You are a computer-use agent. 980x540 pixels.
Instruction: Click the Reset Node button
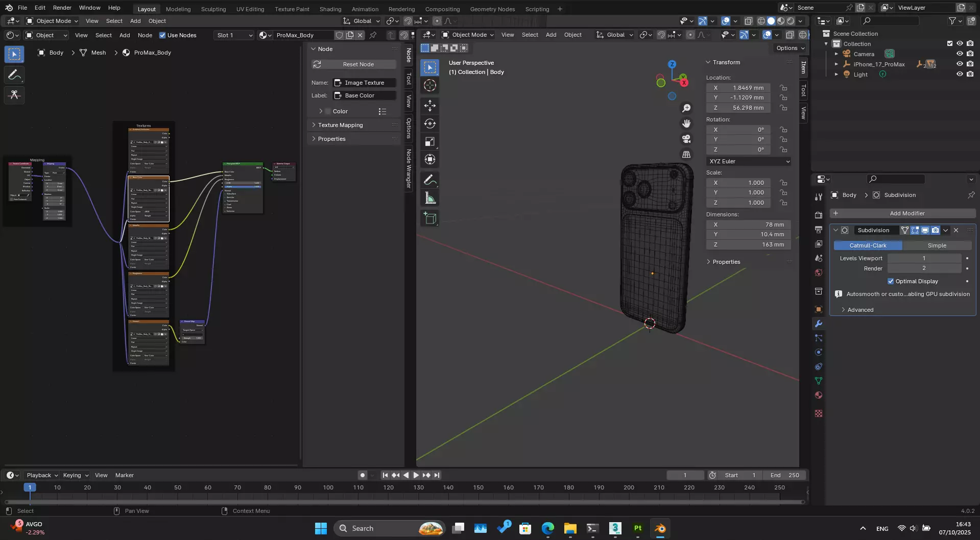coord(354,64)
